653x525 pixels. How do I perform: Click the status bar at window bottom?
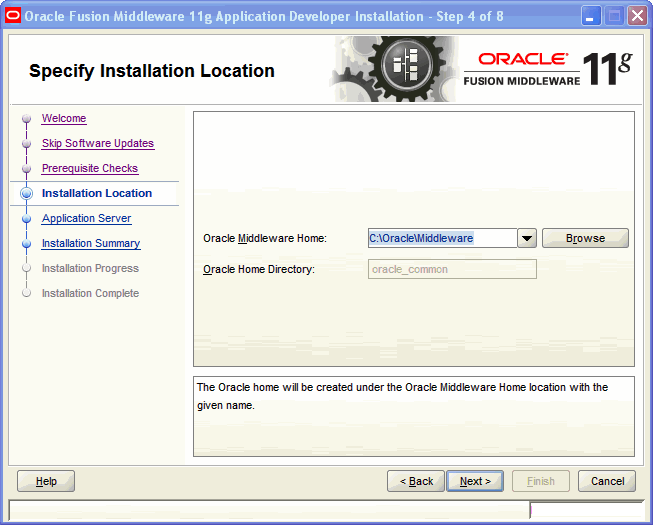pyautogui.click(x=269, y=510)
